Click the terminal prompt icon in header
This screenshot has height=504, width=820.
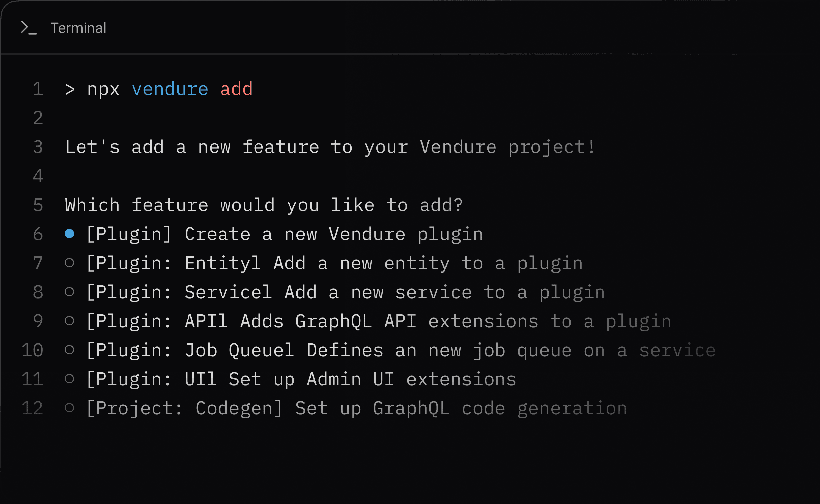(29, 28)
